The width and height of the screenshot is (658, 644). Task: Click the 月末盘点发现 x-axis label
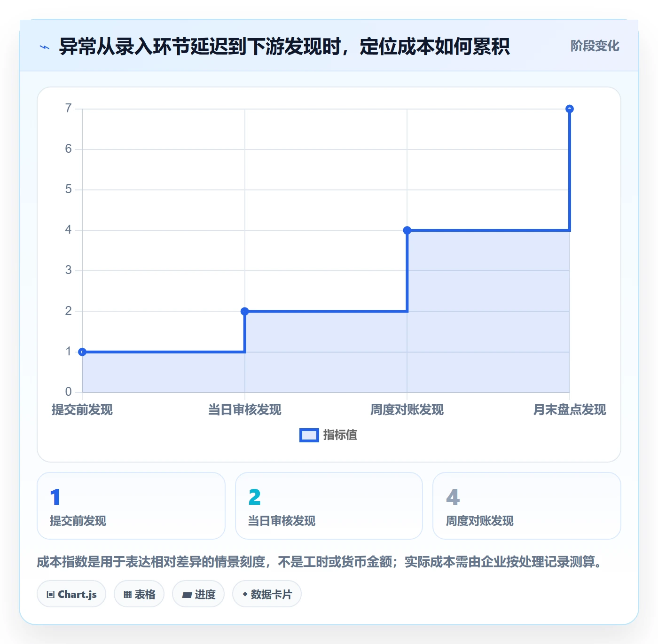point(570,410)
